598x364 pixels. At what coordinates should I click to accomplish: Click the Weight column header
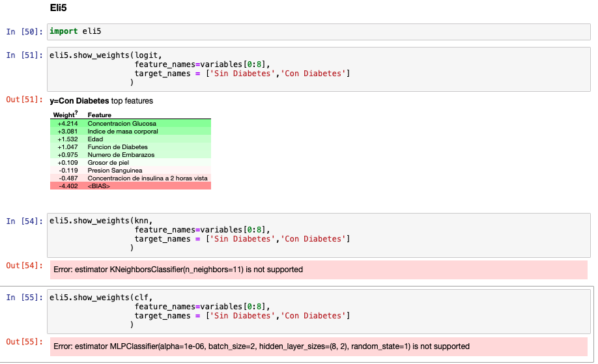pos(65,115)
